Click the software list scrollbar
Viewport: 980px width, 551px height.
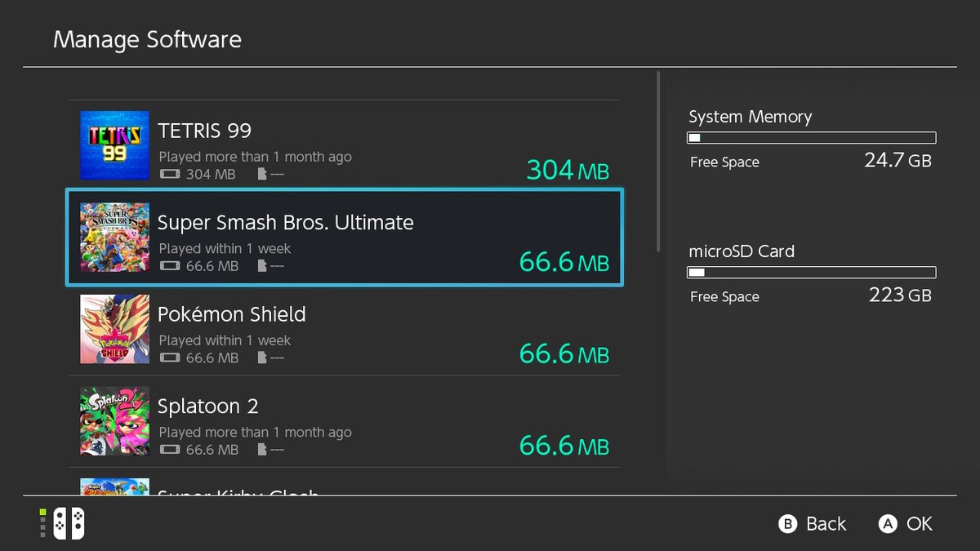(x=657, y=163)
